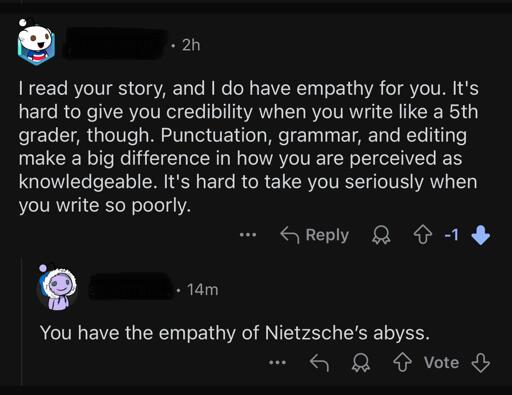Click the 2h timestamp on the top comment
The width and height of the screenshot is (512, 395).
click(x=191, y=45)
